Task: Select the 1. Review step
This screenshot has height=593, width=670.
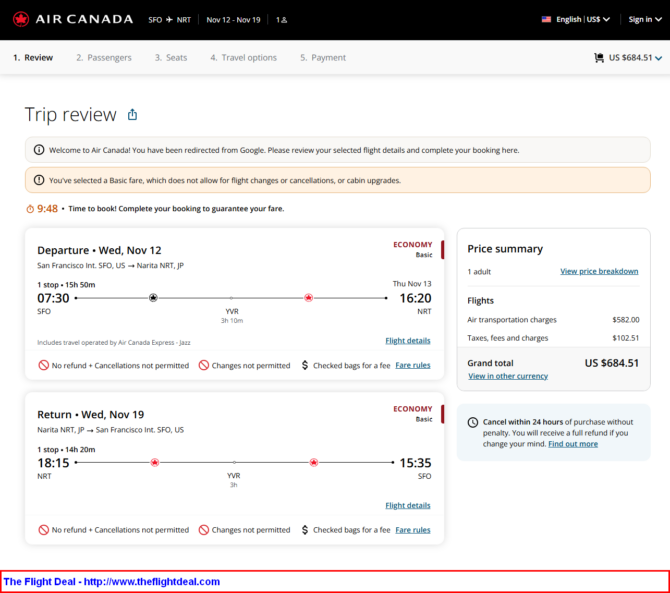Action: (x=33, y=58)
